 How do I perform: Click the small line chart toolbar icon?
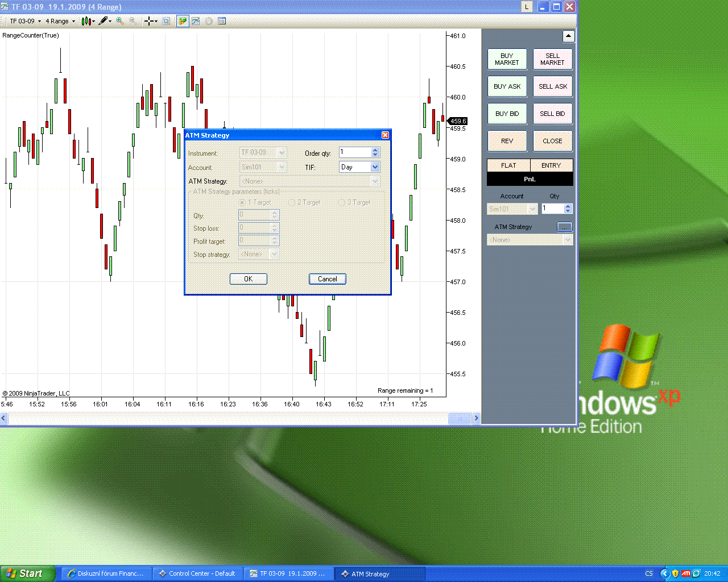196,21
